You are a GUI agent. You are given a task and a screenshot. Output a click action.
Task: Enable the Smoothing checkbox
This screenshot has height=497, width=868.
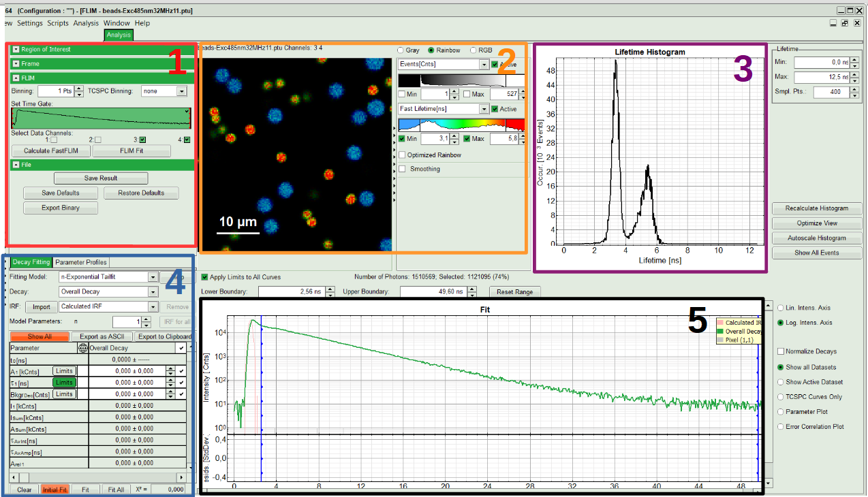click(x=403, y=169)
